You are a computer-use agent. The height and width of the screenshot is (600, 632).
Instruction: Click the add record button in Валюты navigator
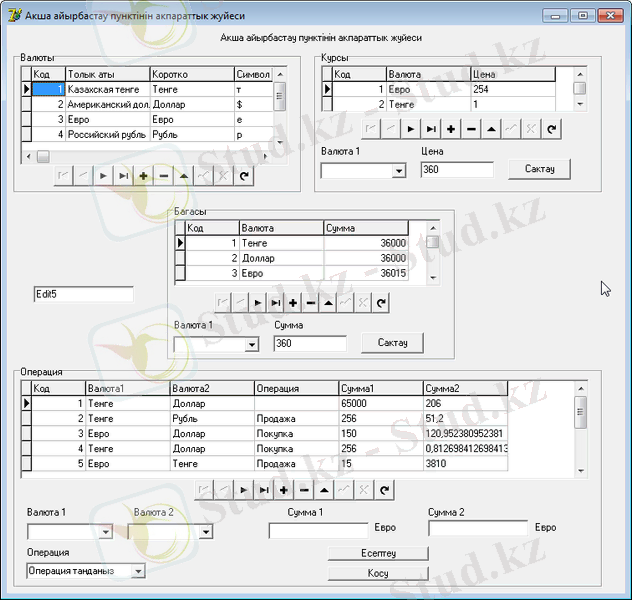click(x=143, y=176)
